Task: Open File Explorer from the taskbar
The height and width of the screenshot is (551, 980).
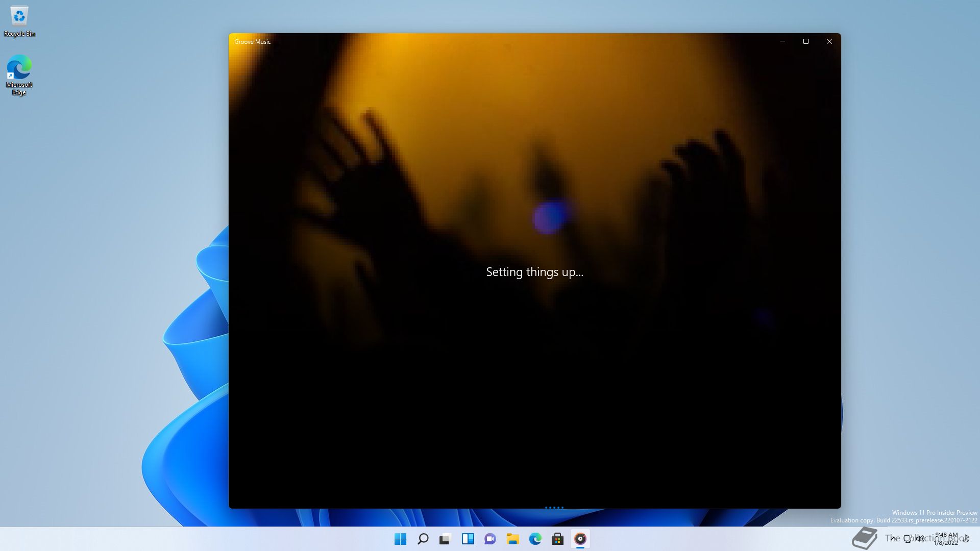Action: 513,539
